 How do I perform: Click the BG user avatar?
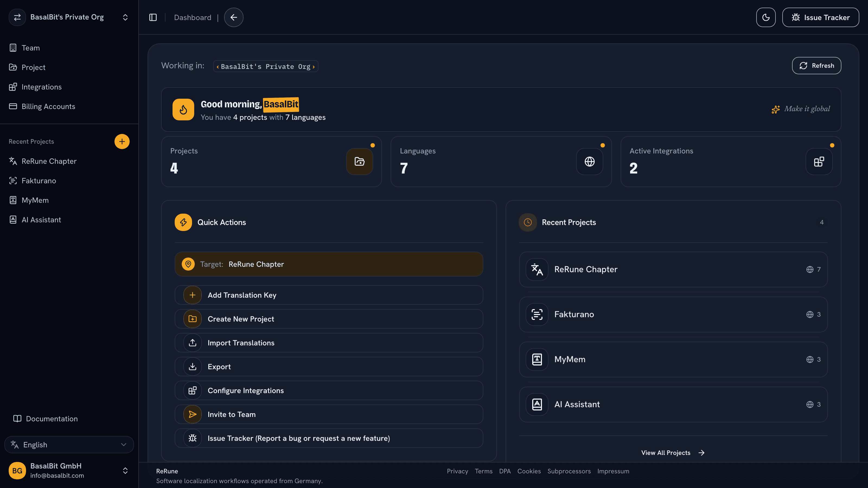point(17,471)
